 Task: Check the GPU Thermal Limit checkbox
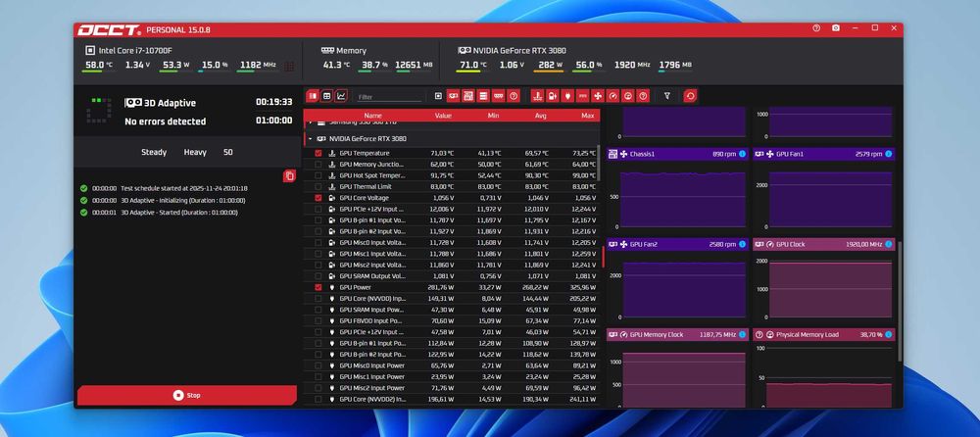318,186
